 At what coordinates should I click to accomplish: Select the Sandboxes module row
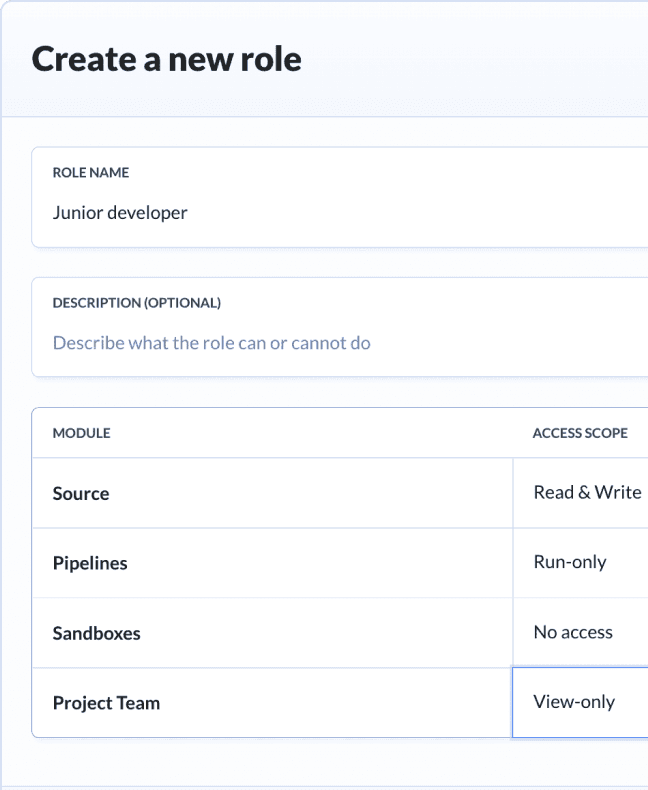pyautogui.click(x=96, y=633)
